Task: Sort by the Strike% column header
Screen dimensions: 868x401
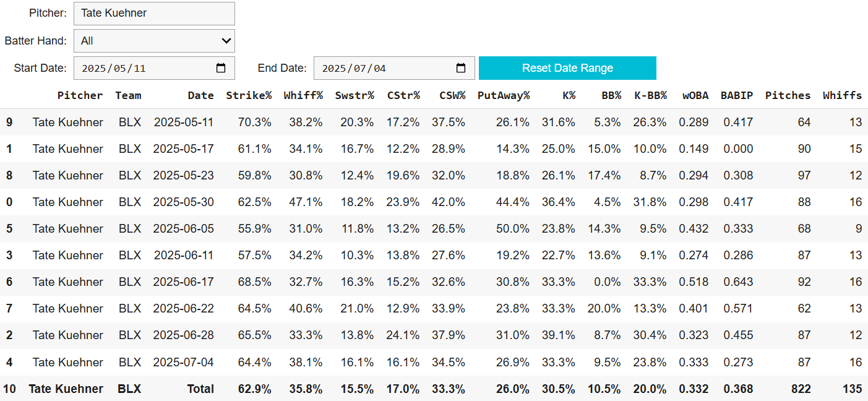Action: tap(249, 95)
